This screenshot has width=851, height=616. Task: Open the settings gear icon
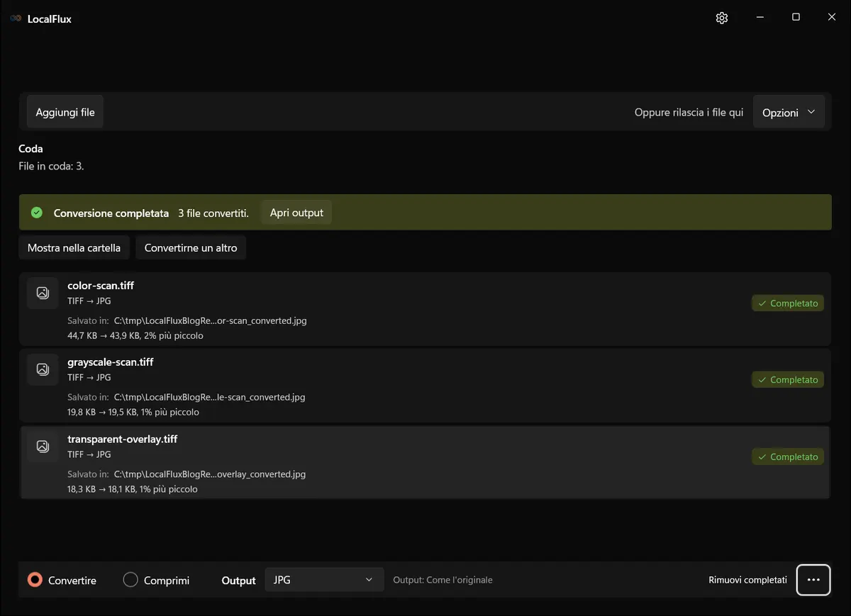tap(722, 18)
